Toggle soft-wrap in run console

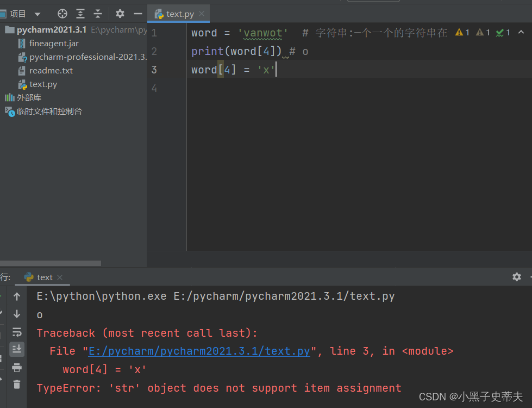click(x=17, y=332)
